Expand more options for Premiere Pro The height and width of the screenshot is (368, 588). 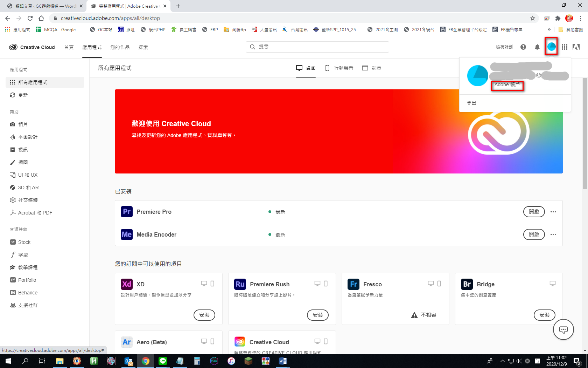(x=553, y=212)
